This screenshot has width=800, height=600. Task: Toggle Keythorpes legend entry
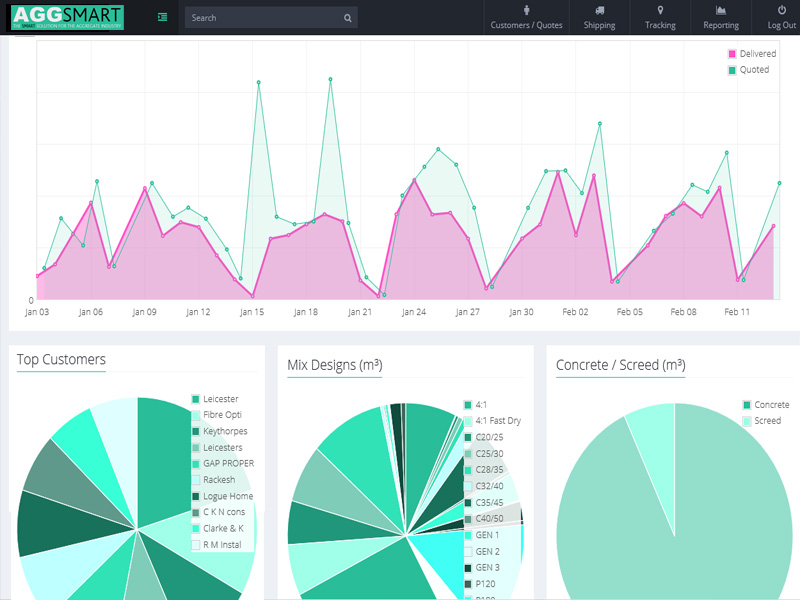coord(219,431)
